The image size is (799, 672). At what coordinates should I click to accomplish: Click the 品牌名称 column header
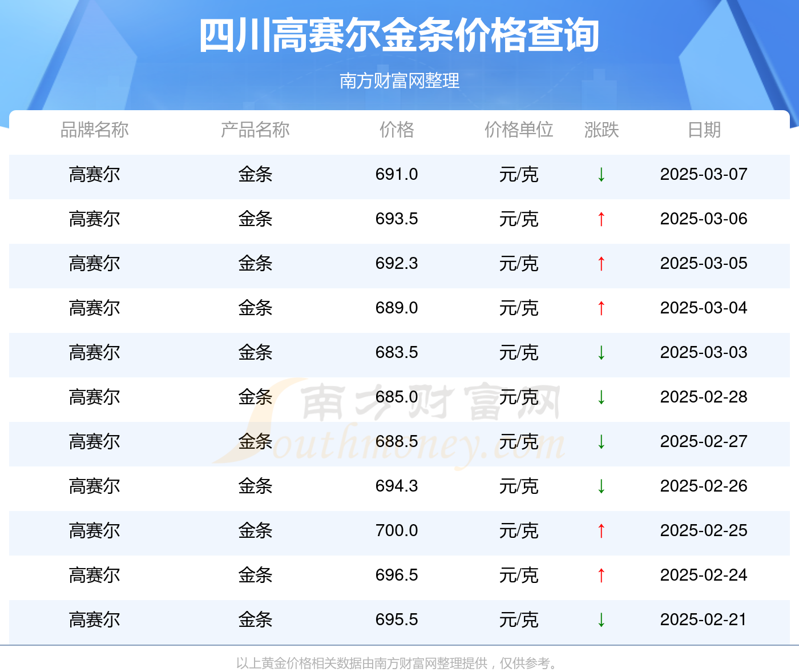point(95,130)
